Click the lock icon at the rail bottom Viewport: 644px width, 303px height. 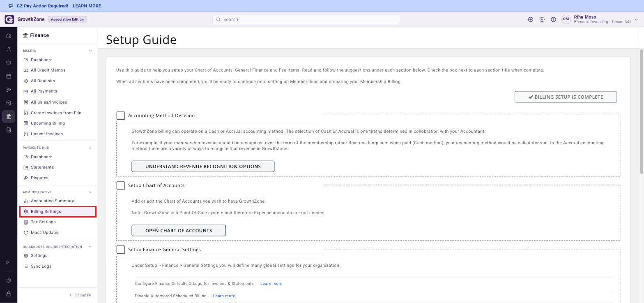point(9,294)
